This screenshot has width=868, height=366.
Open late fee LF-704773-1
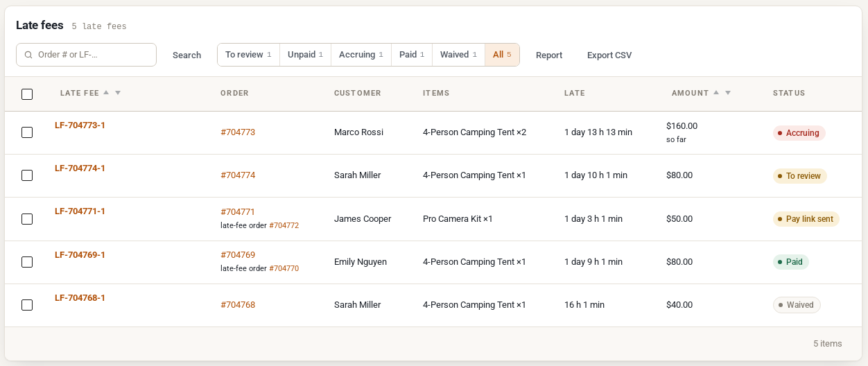coord(80,125)
